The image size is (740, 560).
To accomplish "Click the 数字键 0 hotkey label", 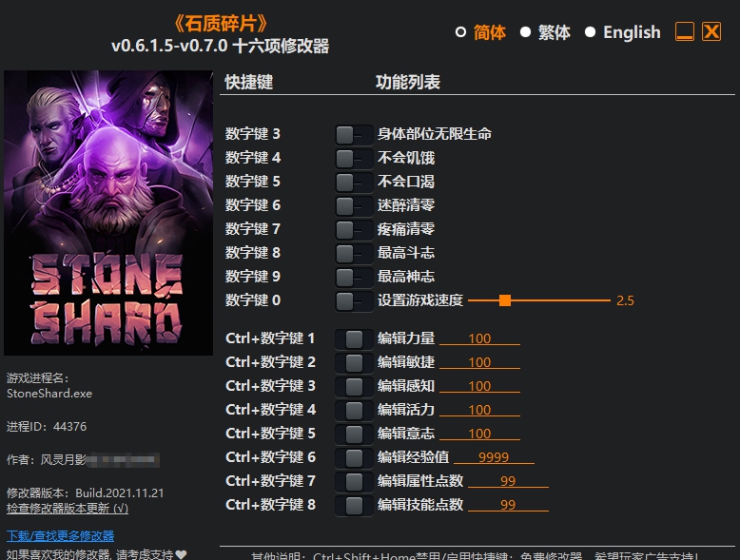I will click(252, 300).
